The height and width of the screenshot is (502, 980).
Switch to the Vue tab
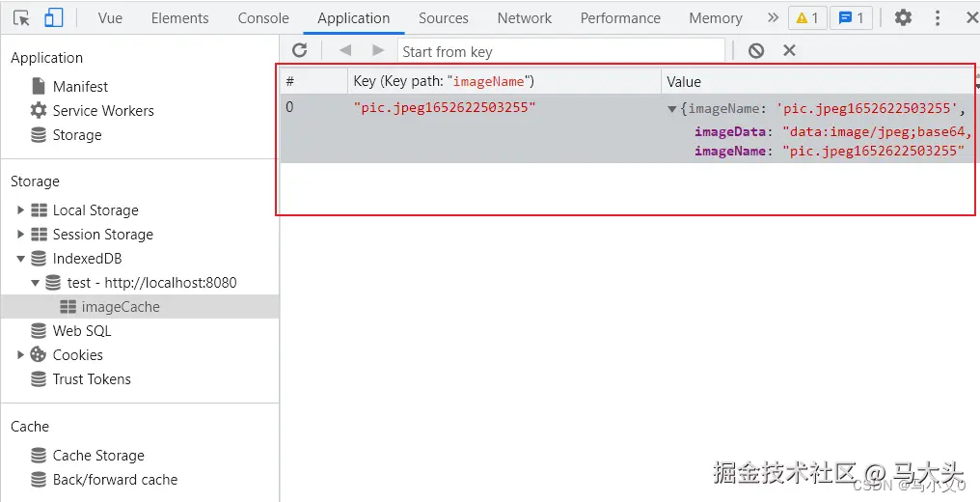point(110,18)
